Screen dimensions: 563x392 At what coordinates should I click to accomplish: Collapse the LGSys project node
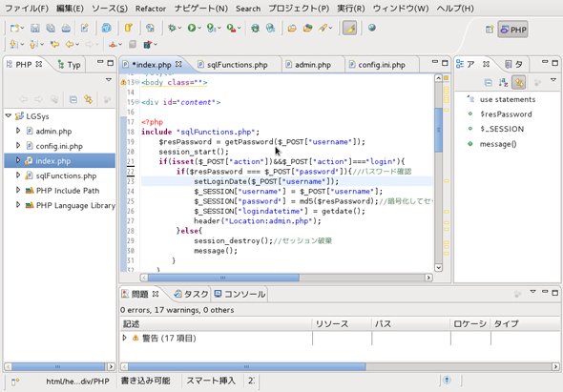[x=9, y=116]
